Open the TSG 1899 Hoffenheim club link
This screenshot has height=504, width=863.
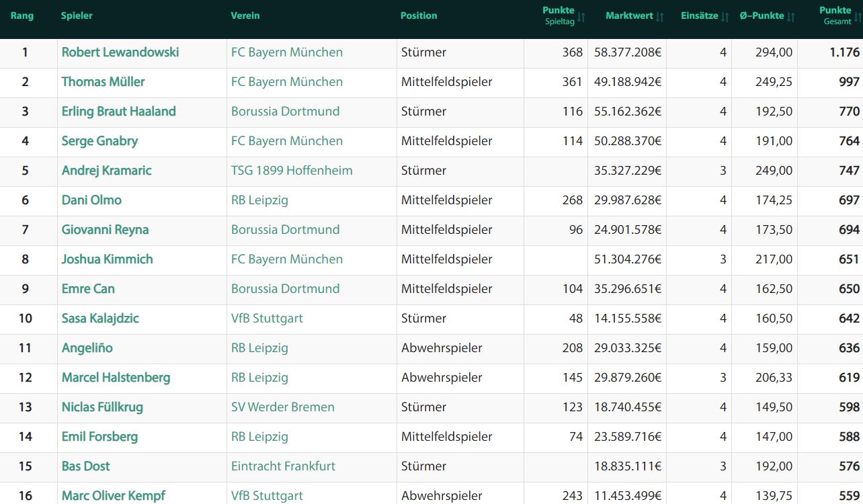tap(292, 171)
